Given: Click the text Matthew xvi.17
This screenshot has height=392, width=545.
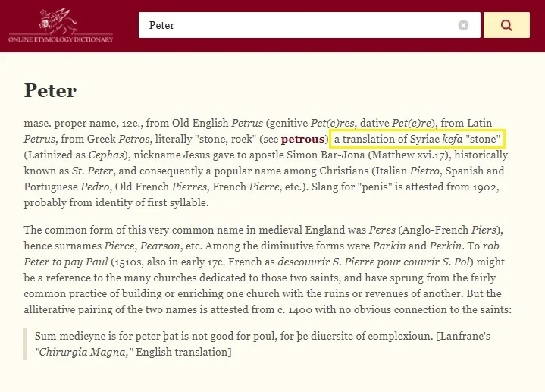Looking at the screenshot, I should pos(408,155).
